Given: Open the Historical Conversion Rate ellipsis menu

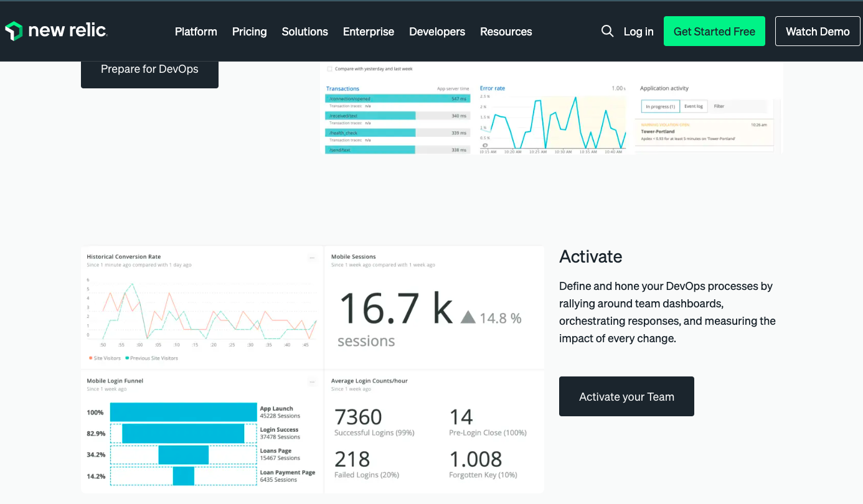Looking at the screenshot, I should pos(312,257).
